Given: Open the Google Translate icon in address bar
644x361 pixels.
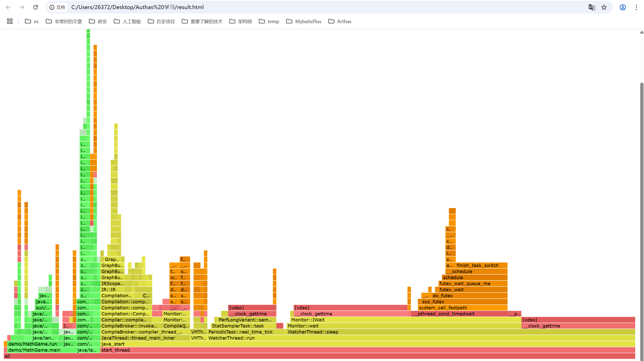Looking at the screenshot, I should pos(592,7).
